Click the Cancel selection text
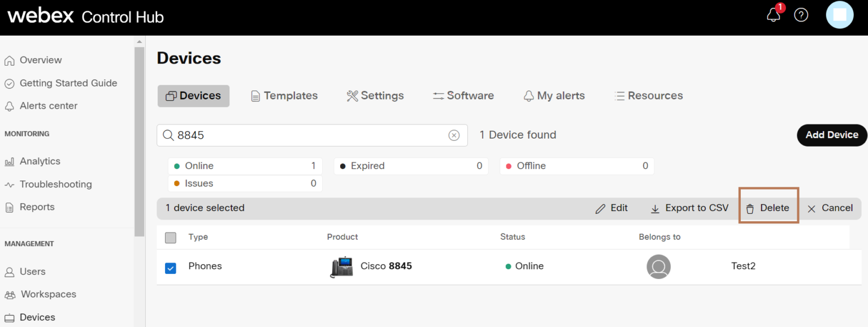 click(x=837, y=208)
